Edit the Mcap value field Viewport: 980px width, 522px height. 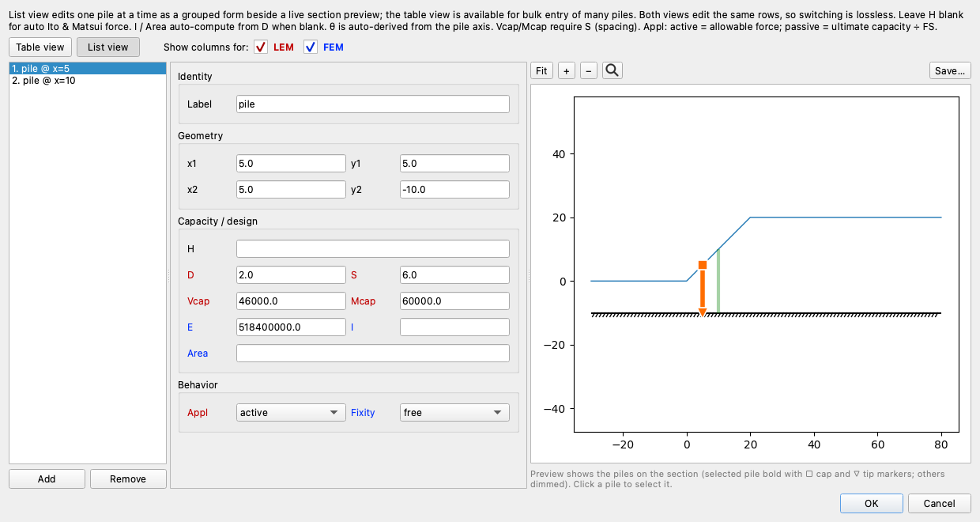click(454, 301)
